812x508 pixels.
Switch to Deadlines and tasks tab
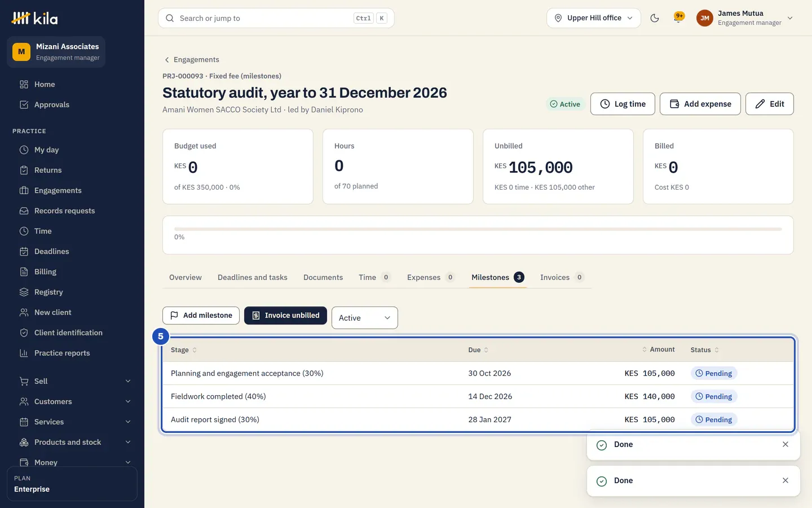(x=253, y=277)
